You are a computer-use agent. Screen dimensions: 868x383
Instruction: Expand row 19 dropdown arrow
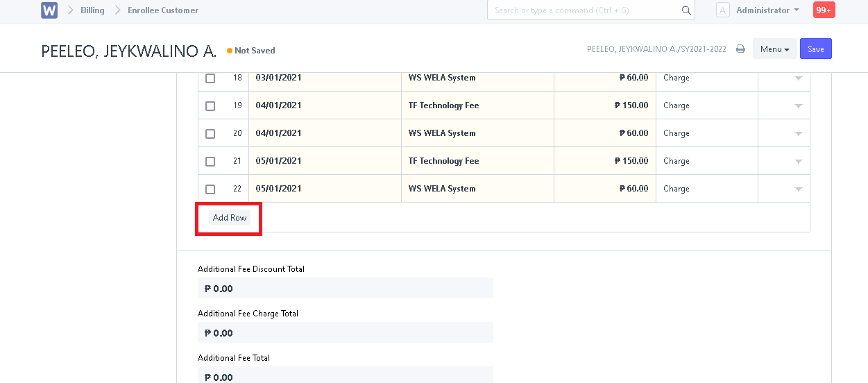coord(798,106)
